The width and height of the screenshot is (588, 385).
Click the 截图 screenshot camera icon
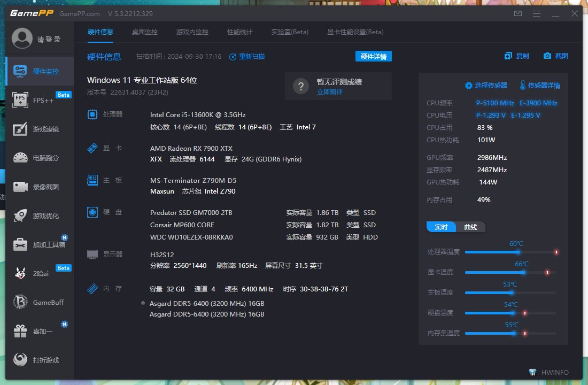(547, 56)
